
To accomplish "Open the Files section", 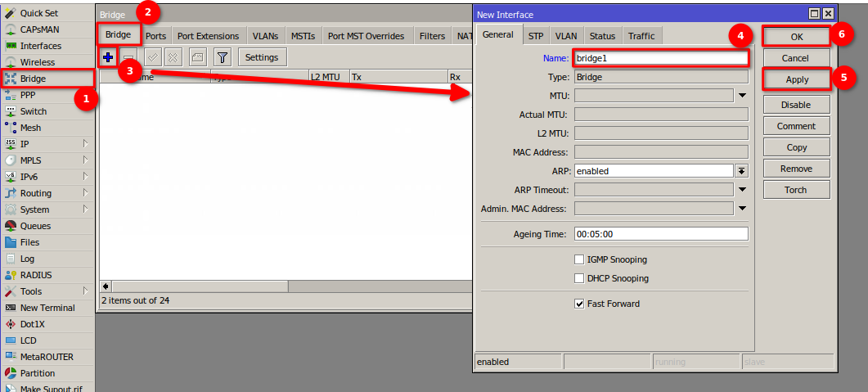I will (x=29, y=242).
